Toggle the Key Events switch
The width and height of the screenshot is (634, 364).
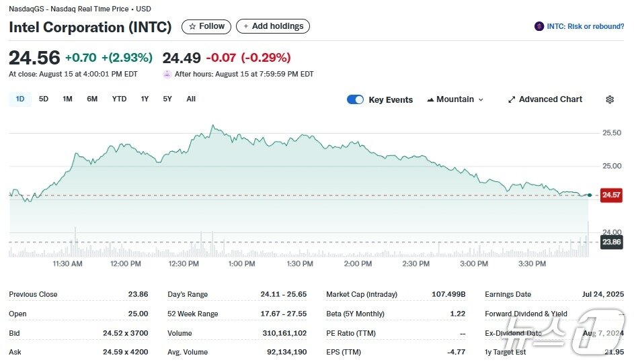coord(355,99)
